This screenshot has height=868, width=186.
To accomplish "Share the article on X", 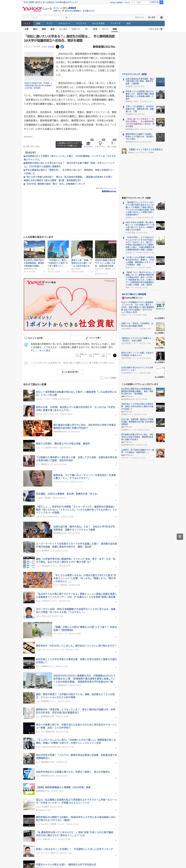I will click(57, 47).
